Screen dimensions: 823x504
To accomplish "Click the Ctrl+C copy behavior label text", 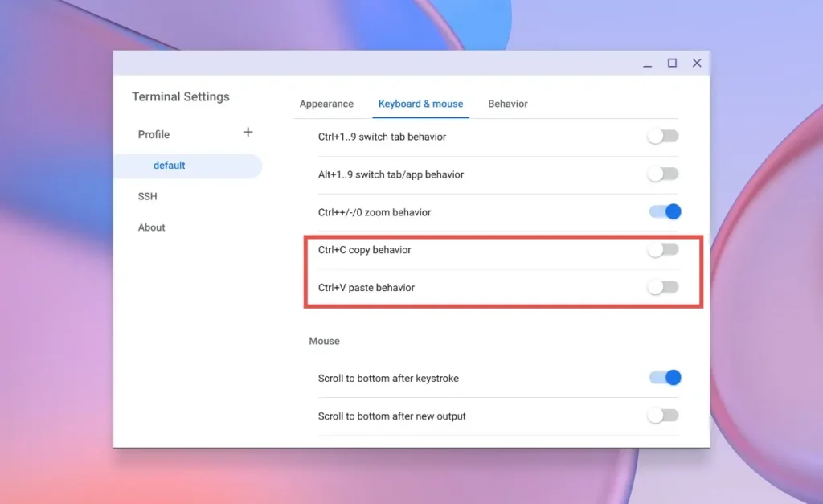I will (x=364, y=250).
